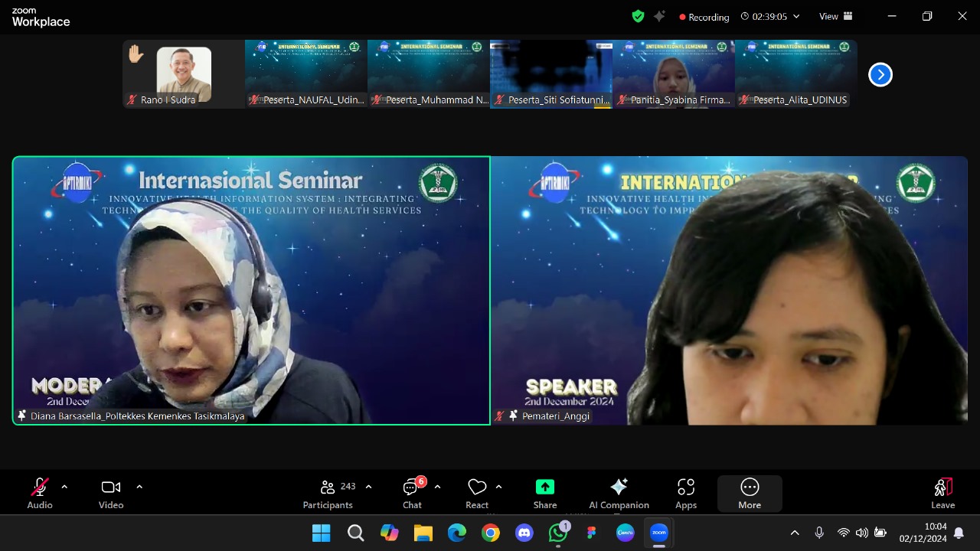Screen dimensions: 980x551
Task: Open Copilot from taskbar
Action: pos(390,533)
